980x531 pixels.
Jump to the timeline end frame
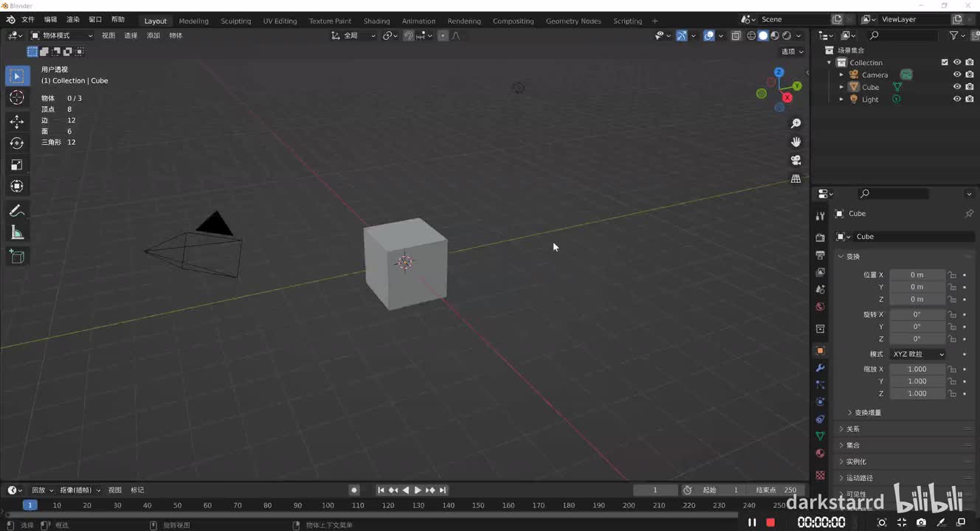point(443,490)
